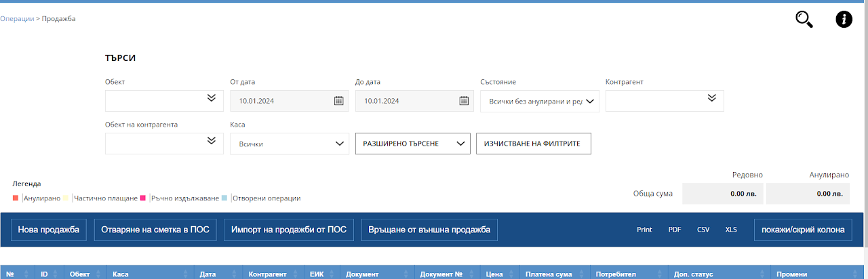Click the Редовно total sum field
Viewport: 868px width, 279px height.
(722, 193)
